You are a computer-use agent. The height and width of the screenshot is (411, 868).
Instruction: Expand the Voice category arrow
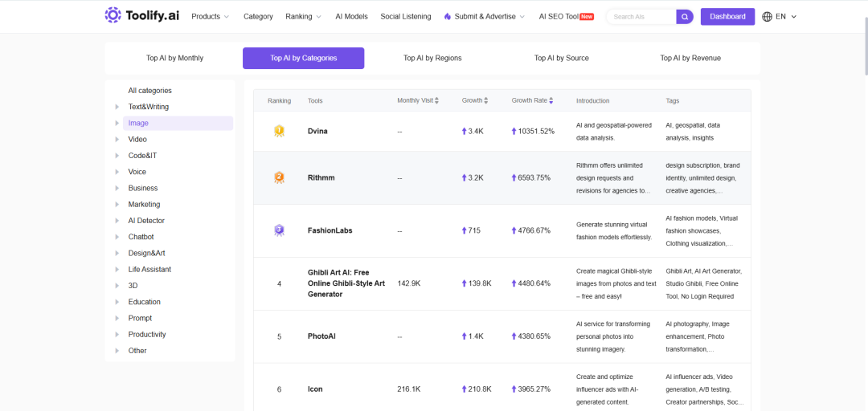click(x=117, y=172)
